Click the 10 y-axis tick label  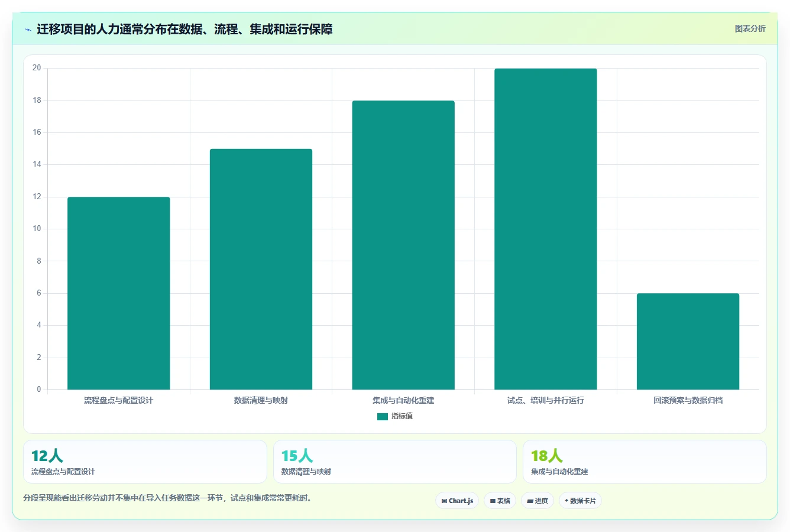[37, 229]
